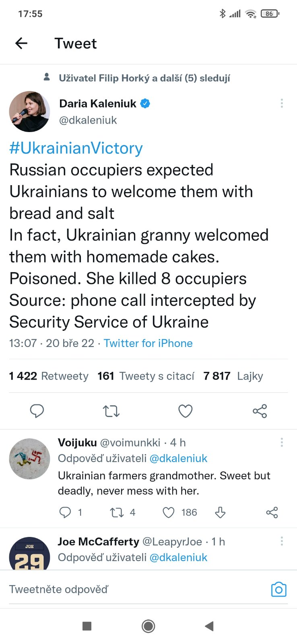297x644 pixels.
Task: Share the main tweet
Action: [260, 411]
